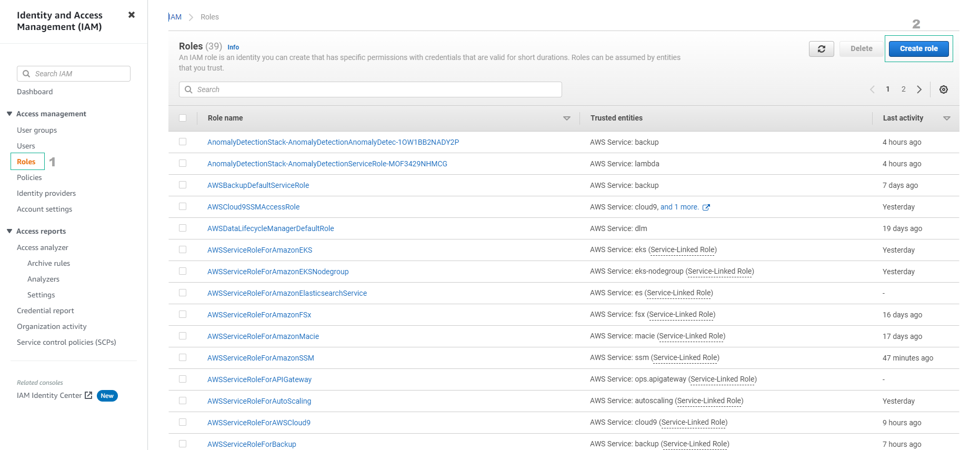Collapse Access reports section

pyautogui.click(x=9, y=231)
